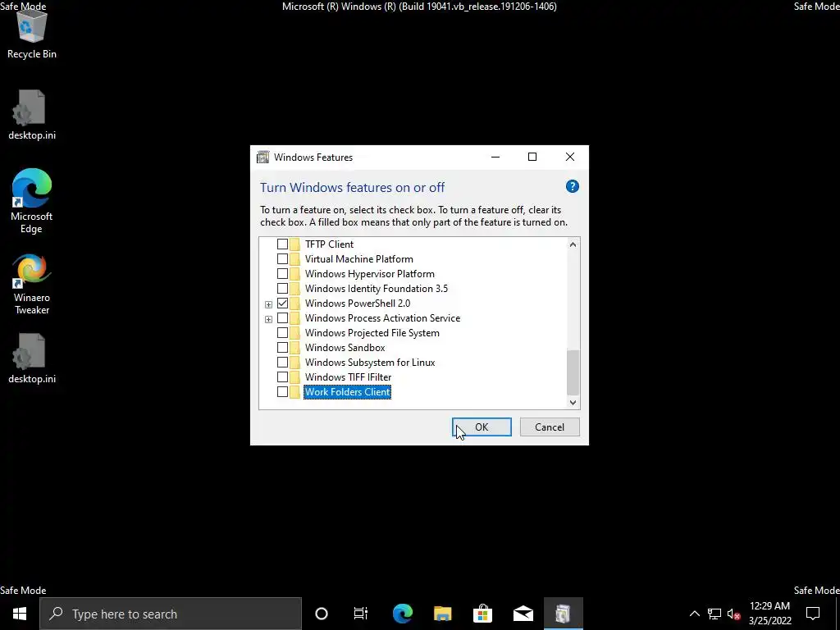
Task: Expand the Windows PowerShell 2.0 node
Action: tap(268, 304)
